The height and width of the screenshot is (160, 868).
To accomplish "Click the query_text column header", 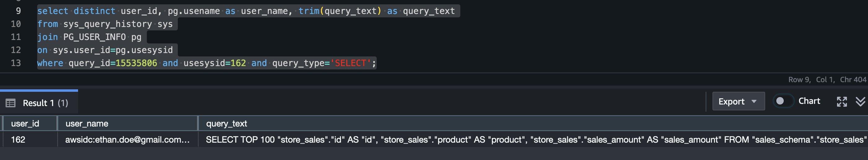I will pos(533,123).
